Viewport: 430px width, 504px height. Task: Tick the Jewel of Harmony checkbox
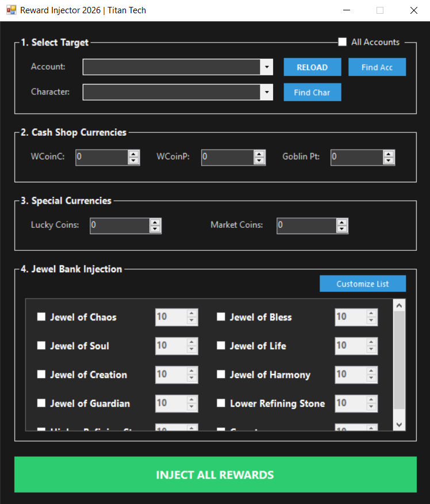[x=221, y=375]
